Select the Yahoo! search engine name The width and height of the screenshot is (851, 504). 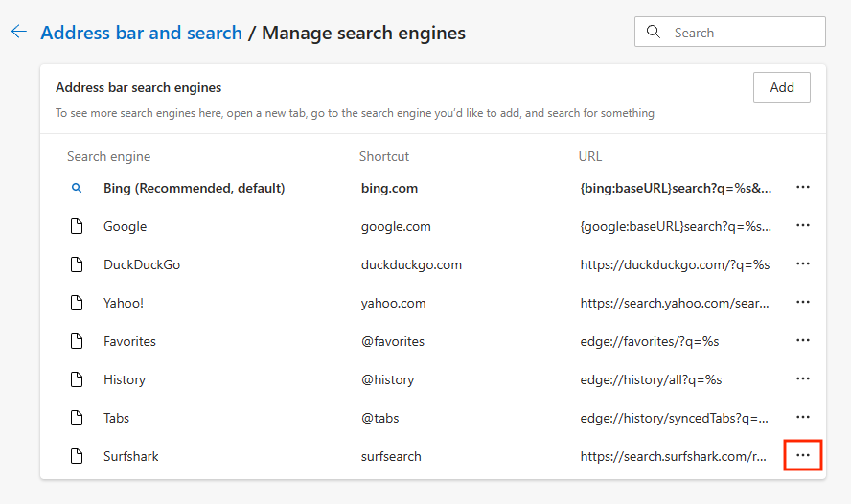124,303
